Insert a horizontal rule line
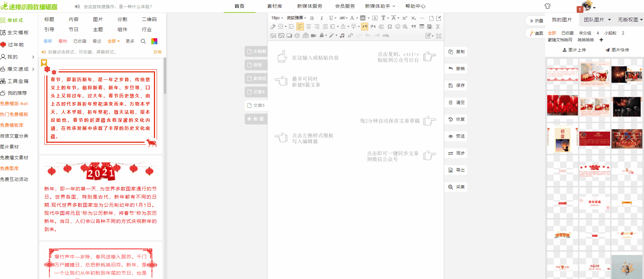This screenshot has height=279, width=644. [422, 18]
